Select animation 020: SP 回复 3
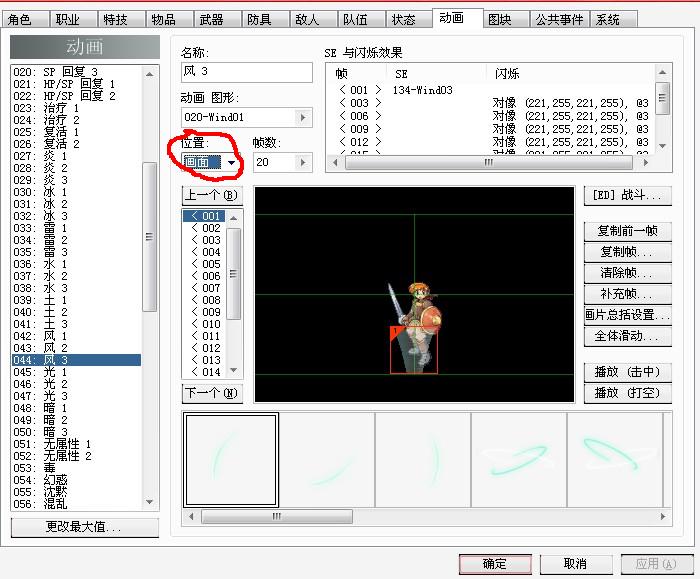Viewport: 700px width, 579px height. tap(76, 72)
